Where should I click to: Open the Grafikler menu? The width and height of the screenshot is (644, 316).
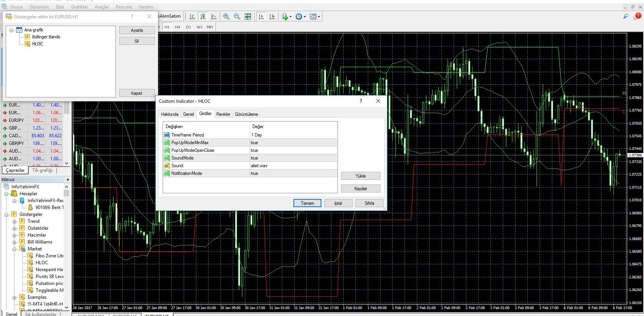click(x=79, y=7)
